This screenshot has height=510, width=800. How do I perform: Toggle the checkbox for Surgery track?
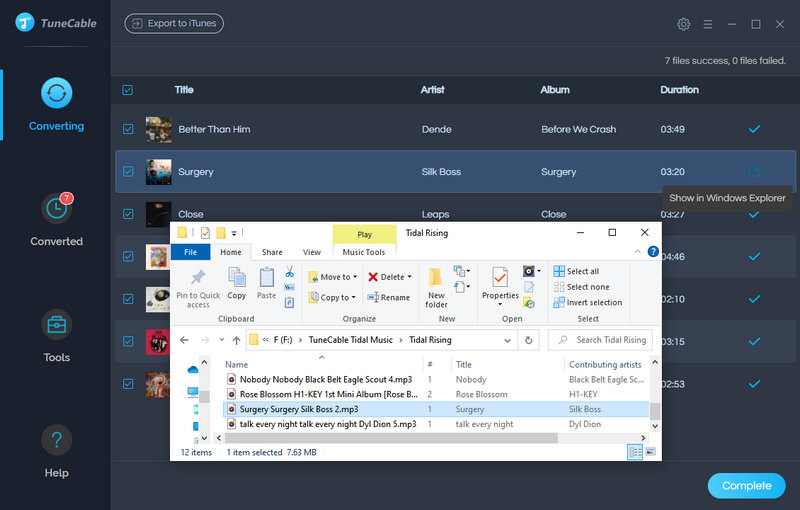128,172
